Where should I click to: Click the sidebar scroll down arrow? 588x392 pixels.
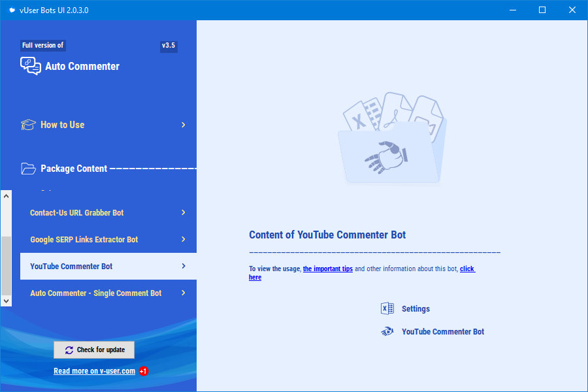point(6,301)
